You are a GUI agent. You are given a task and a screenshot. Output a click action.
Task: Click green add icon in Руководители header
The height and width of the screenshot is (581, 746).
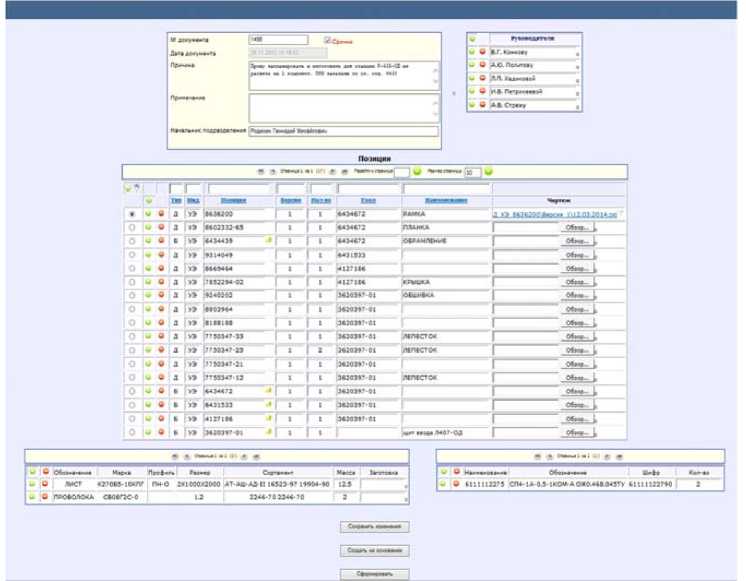point(472,38)
